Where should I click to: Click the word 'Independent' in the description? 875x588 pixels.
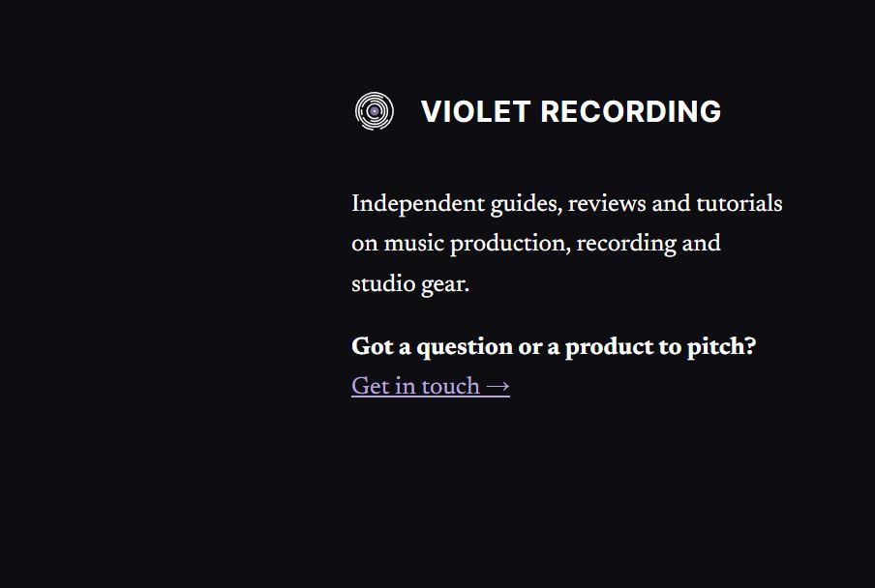point(418,203)
